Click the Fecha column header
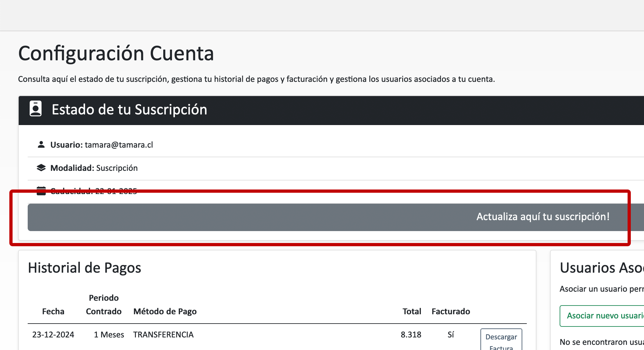Viewport: 644px width, 350px height. [53, 311]
